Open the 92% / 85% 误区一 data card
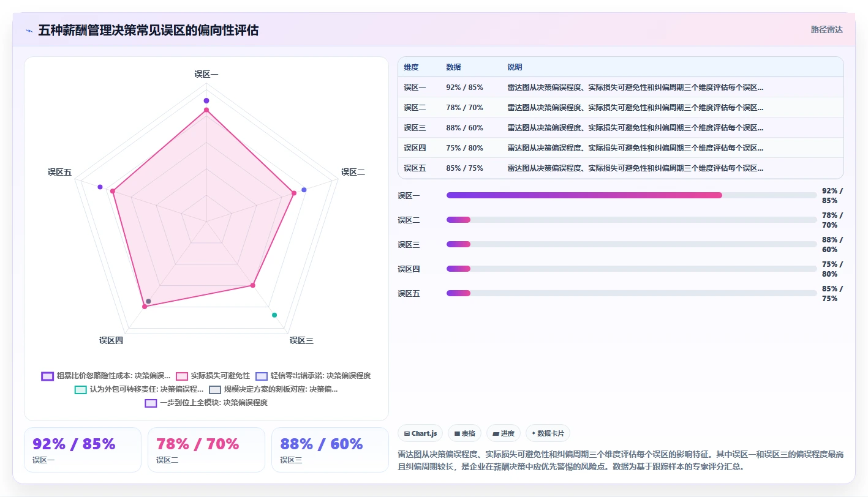868x497 pixels. (83, 450)
